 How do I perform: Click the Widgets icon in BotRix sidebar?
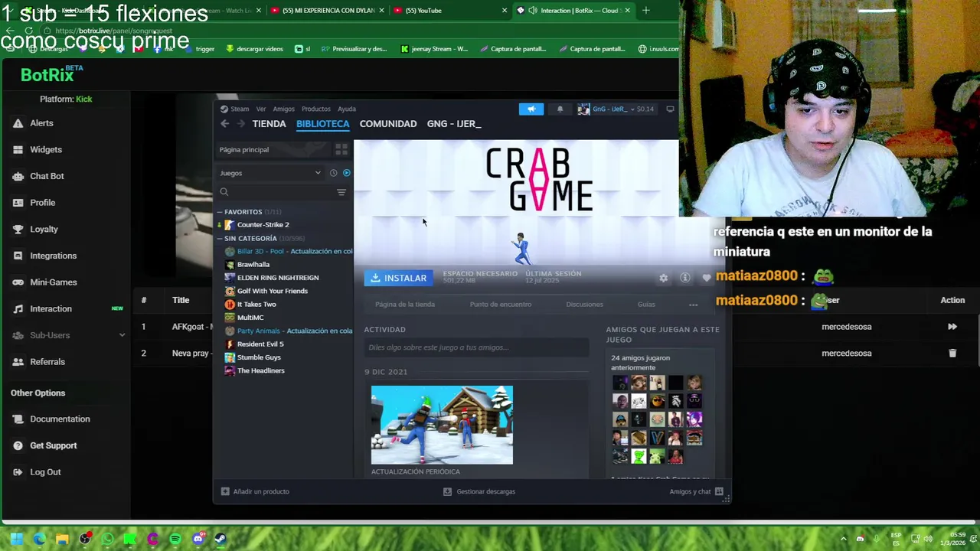pos(18,149)
